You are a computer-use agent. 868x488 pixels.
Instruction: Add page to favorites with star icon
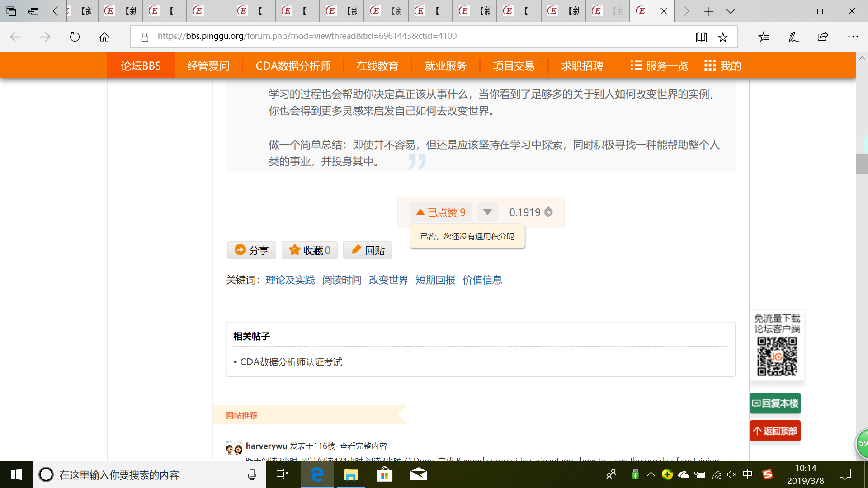(723, 37)
